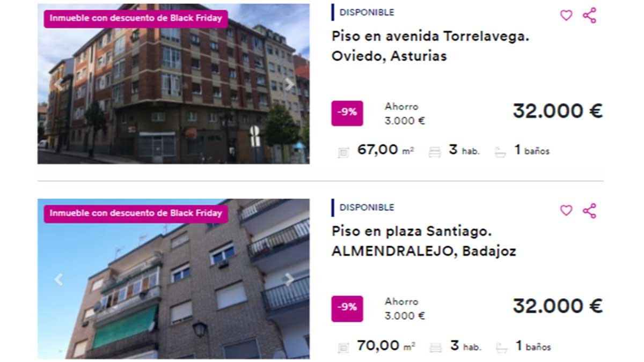Show previous photo of Almendralejo building
The image size is (644, 362).
(x=58, y=279)
